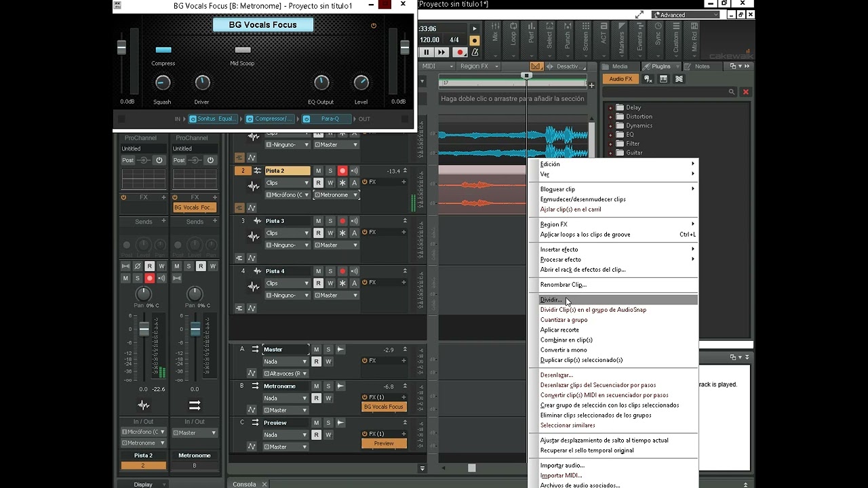Open the Region FX dropdown menu
This screenshot has width=868, height=488.
click(x=479, y=66)
